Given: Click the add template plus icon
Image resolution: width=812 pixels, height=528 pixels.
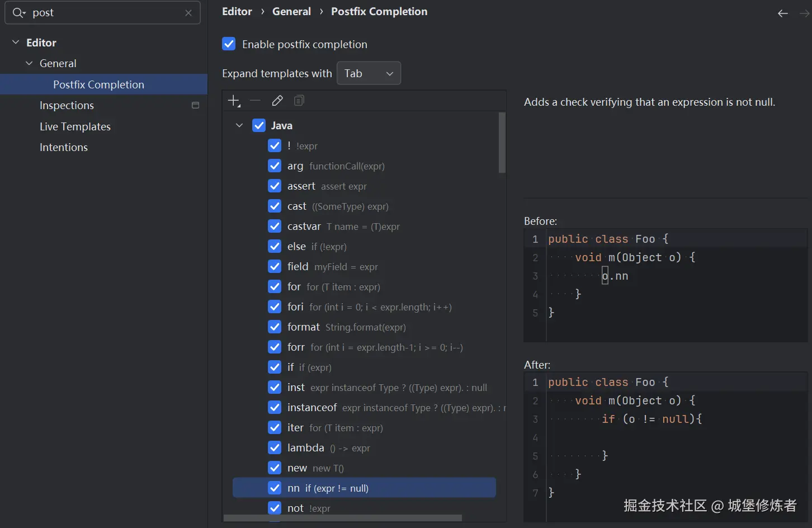Looking at the screenshot, I should (234, 101).
